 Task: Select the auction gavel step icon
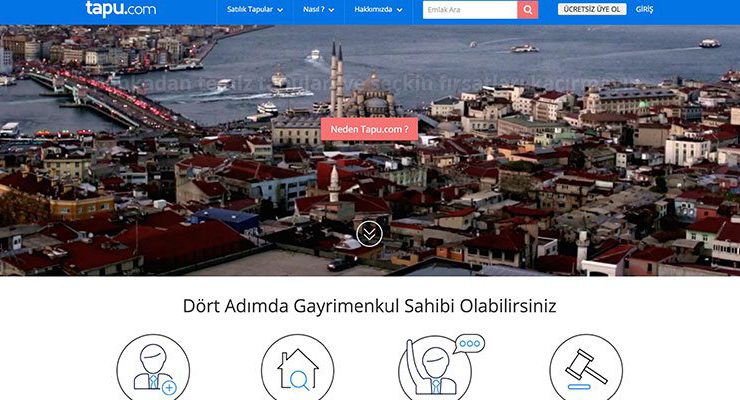[x=586, y=368]
